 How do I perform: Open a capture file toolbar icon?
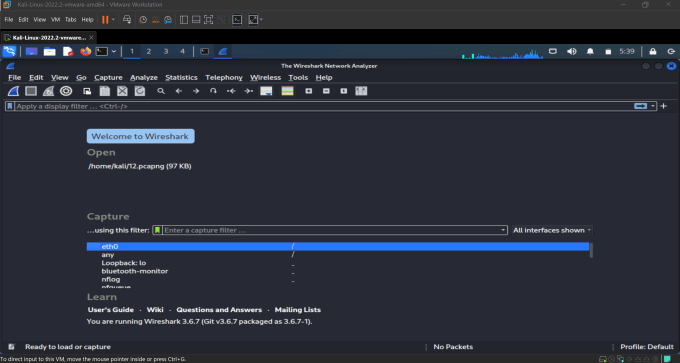tap(87, 91)
